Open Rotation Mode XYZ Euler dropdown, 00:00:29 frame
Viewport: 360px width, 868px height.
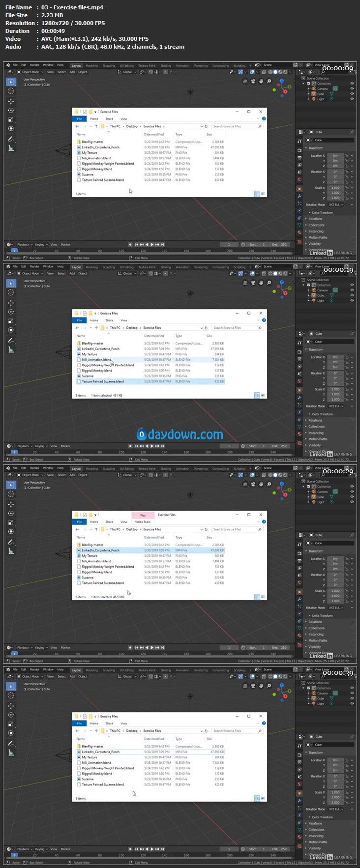[x=336, y=608]
